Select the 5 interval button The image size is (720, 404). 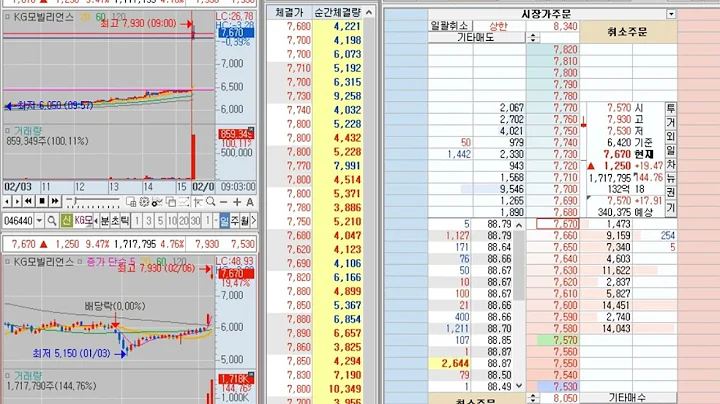(x=160, y=221)
